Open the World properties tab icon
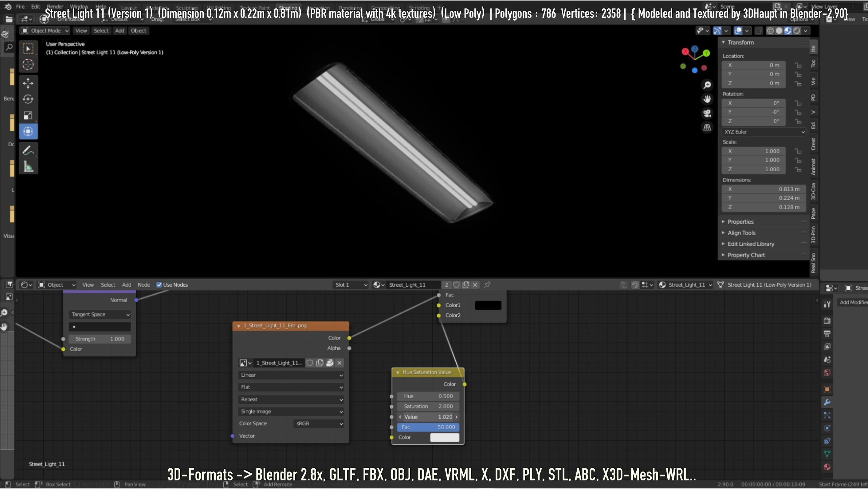868x489 pixels. pyautogui.click(x=827, y=373)
